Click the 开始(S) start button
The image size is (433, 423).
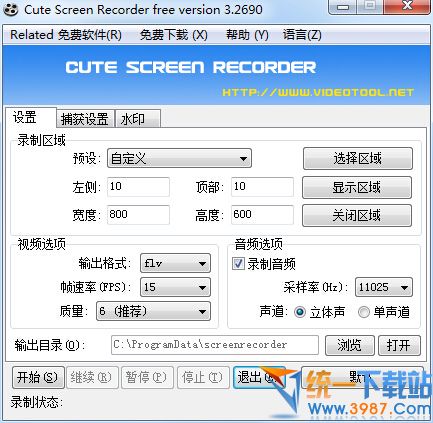(x=38, y=377)
